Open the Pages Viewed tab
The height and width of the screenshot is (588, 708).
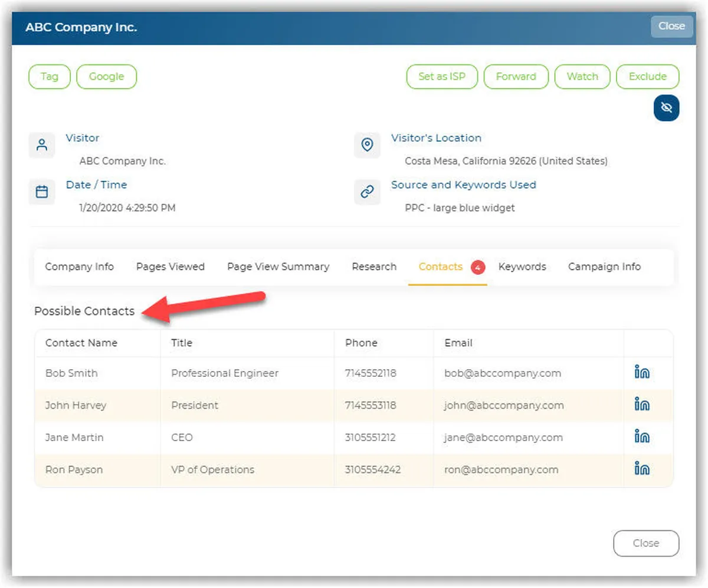(x=170, y=267)
